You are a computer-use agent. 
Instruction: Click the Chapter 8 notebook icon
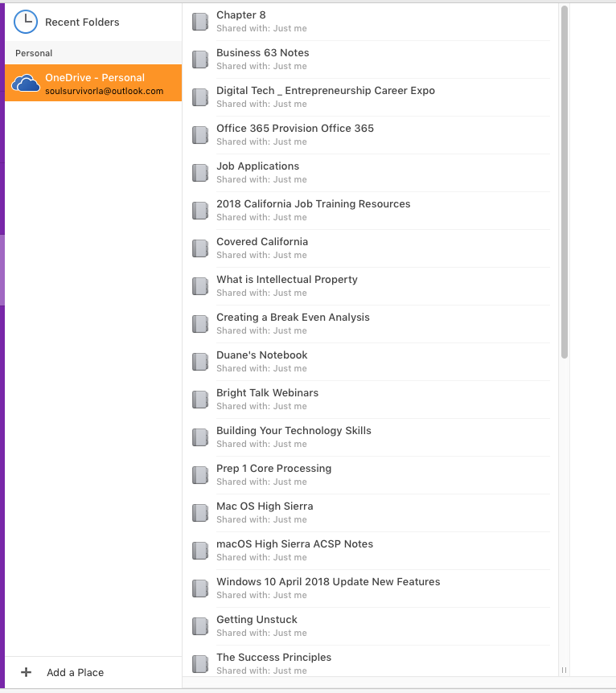200,22
